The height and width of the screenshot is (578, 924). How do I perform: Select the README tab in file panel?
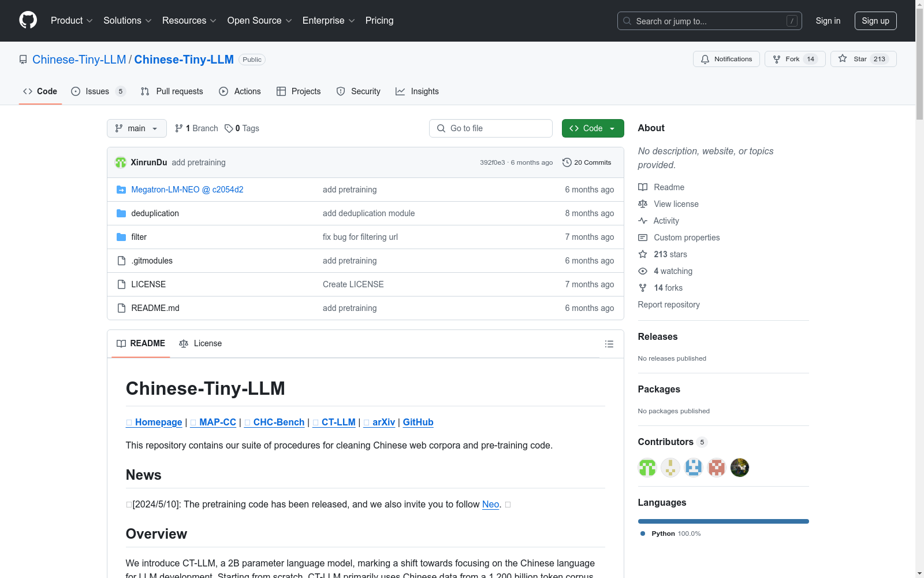pyautogui.click(x=141, y=343)
